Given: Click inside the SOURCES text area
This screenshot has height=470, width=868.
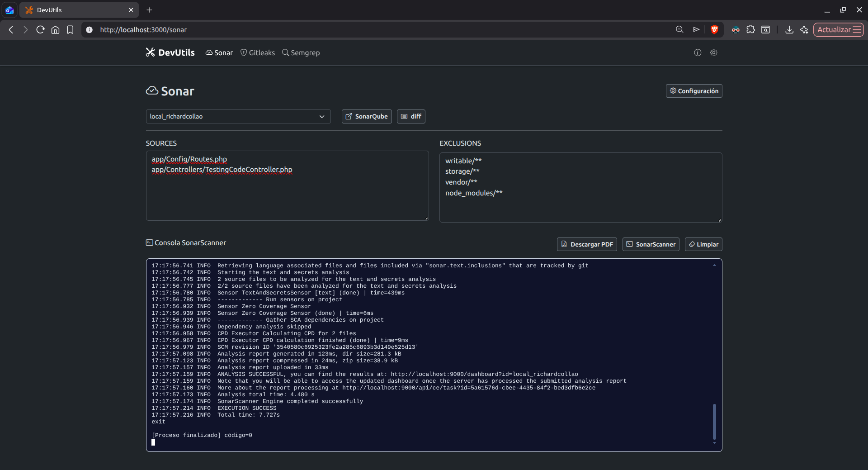Looking at the screenshot, I should click(287, 185).
